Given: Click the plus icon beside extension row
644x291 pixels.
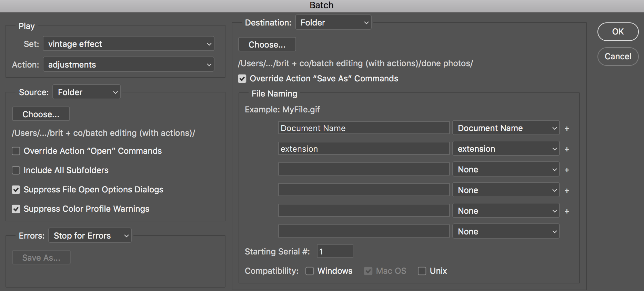Looking at the screenshot, I should coord(567,149).
